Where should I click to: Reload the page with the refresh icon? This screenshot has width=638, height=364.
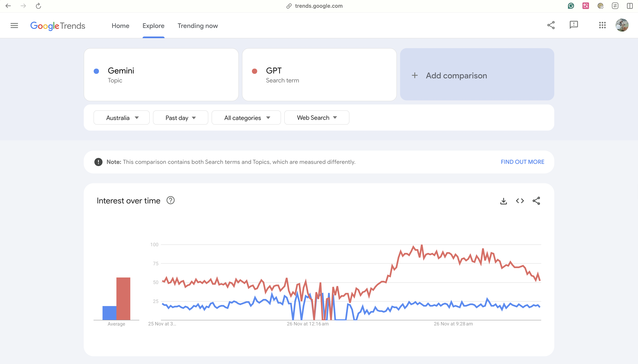click(38, 6)
